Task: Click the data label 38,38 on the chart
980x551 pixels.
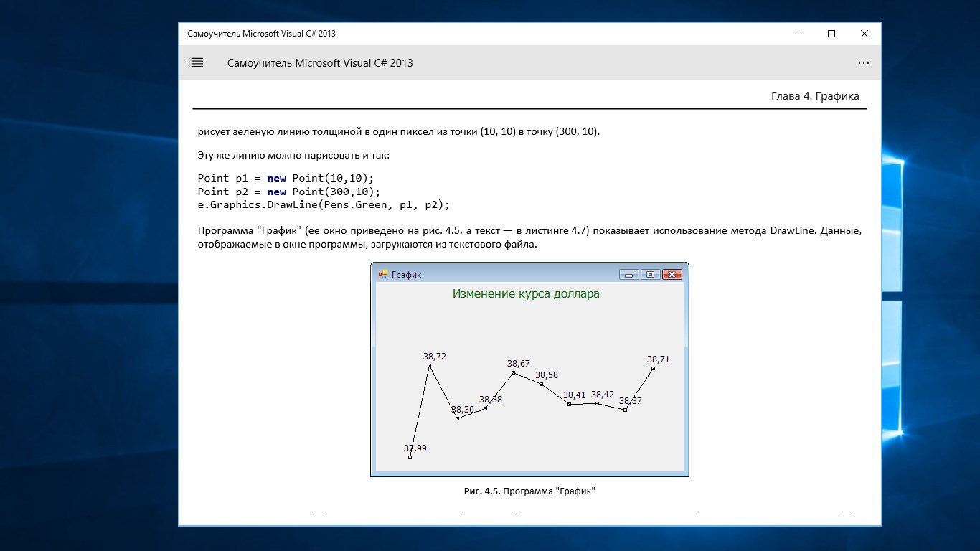Action: (491, 399)
